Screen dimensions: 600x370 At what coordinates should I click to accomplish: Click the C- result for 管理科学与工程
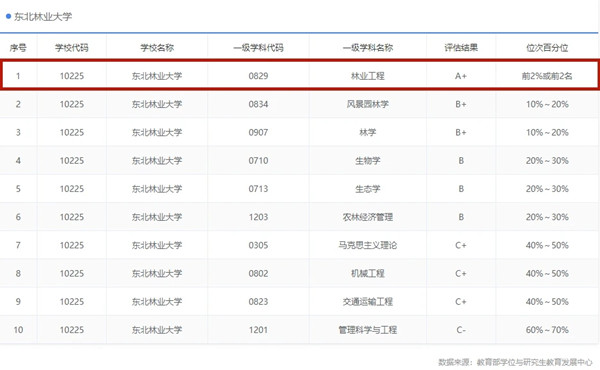(x=461, y=330)
